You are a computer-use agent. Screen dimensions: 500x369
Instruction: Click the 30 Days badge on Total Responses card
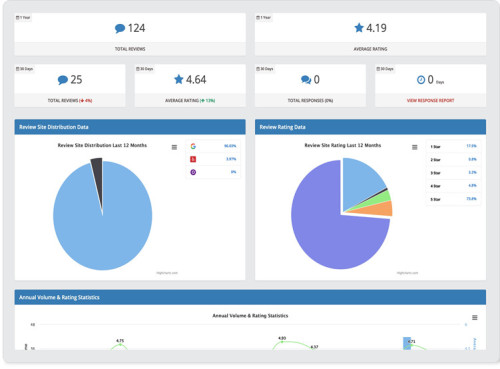click(x=265, y=69)
